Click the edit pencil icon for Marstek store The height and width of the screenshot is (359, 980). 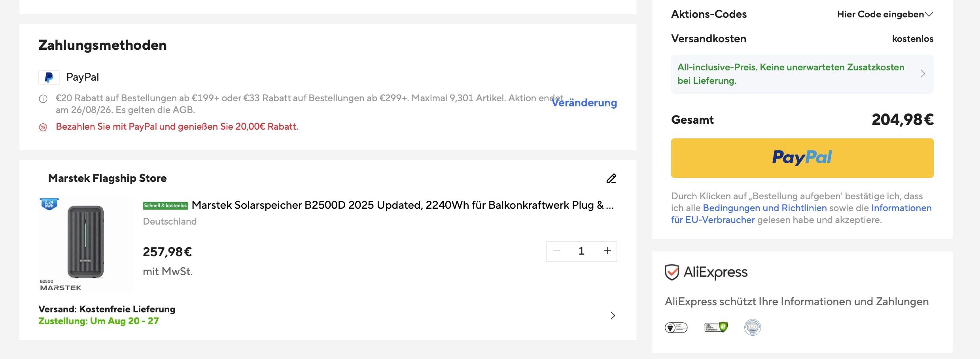coord(611,179)
